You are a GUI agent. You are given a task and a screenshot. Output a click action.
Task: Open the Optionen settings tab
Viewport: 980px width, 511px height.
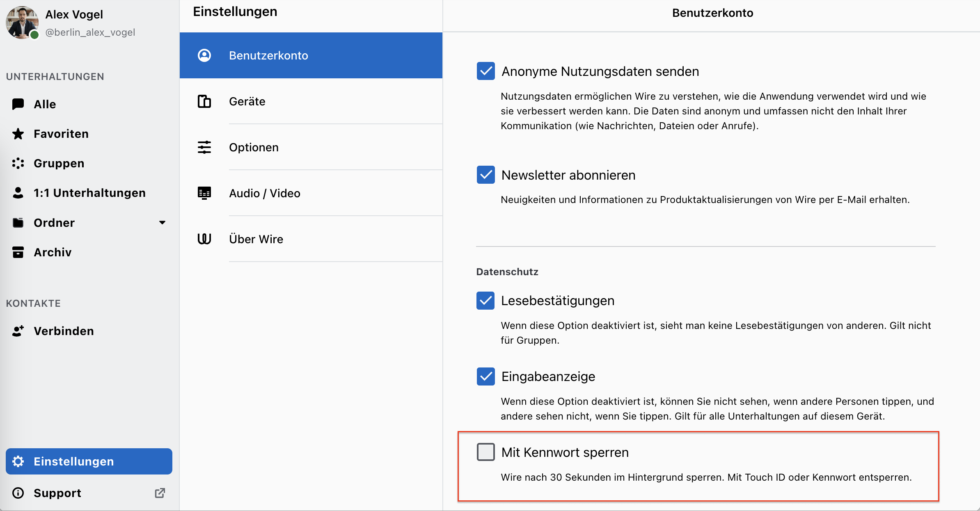[311, 147]
